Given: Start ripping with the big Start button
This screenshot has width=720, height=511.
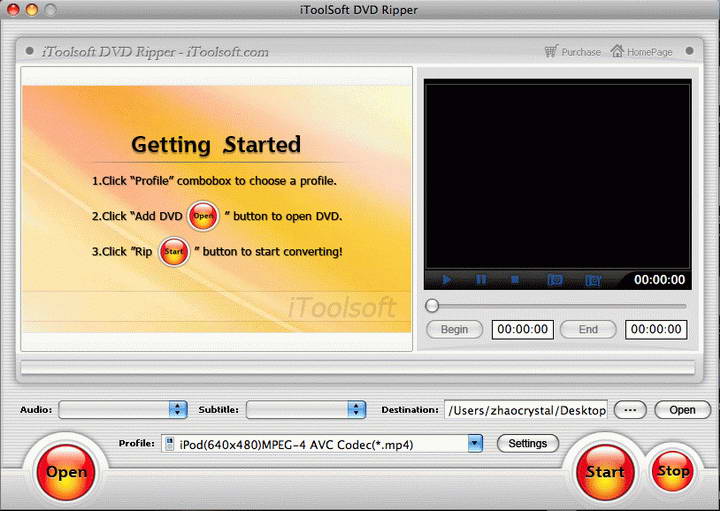Looking at the screenshot, I should point(605,472).
